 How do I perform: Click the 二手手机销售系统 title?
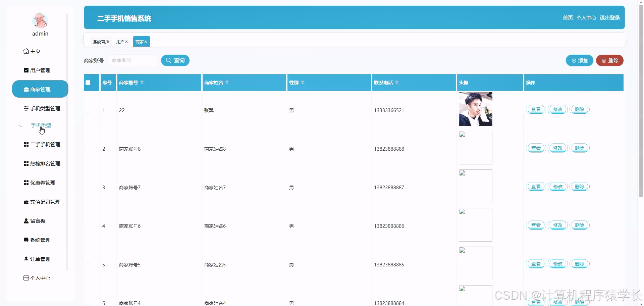(124, 18)
